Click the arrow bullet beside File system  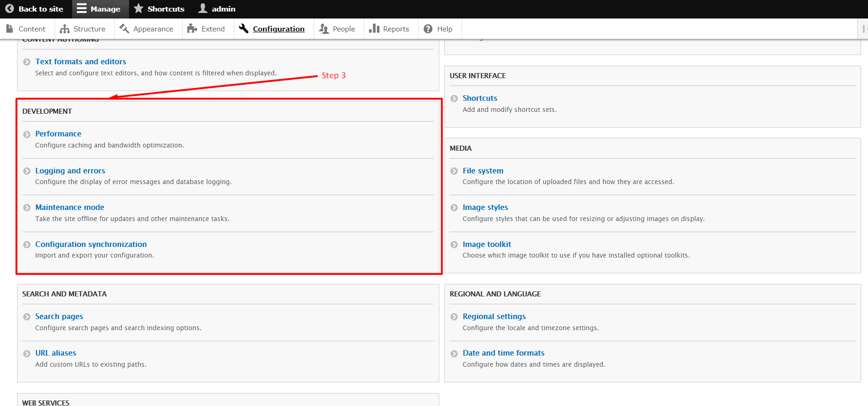(x=454, y=171)
